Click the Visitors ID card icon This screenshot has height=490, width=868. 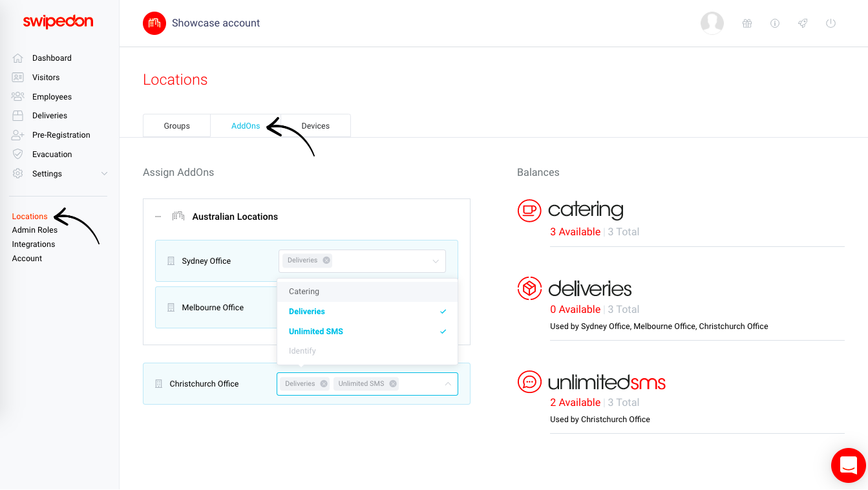pos(18,78)
